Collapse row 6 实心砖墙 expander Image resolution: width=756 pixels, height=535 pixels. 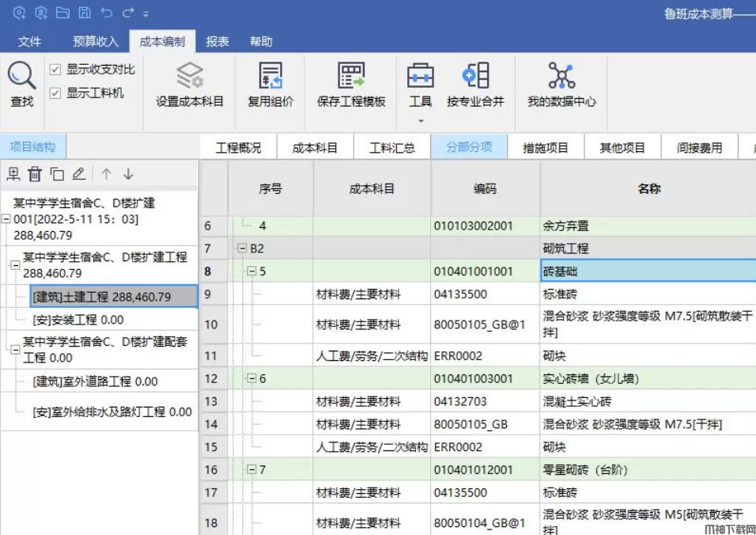tap(252, 378)
